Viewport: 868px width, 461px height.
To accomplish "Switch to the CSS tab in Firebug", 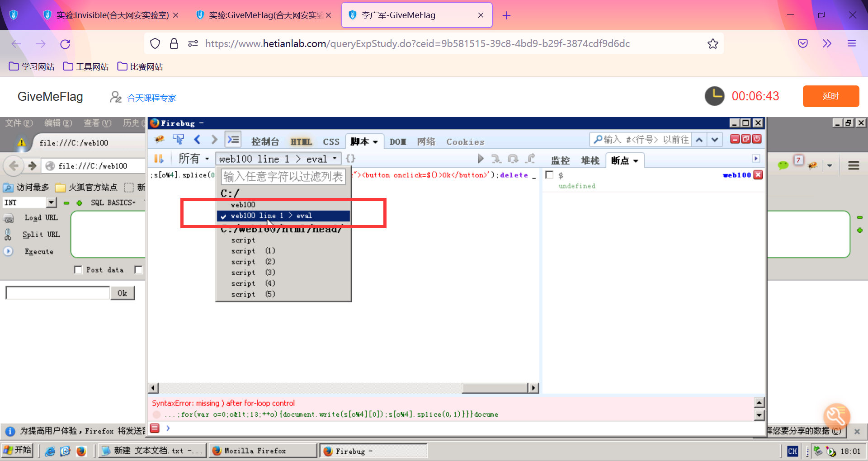I will [x=331, y=142].
